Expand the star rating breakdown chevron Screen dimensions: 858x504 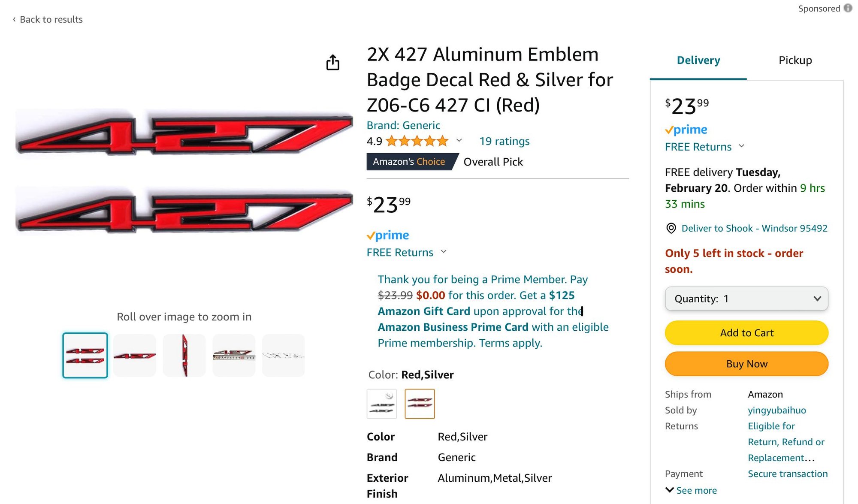point(459,140)
